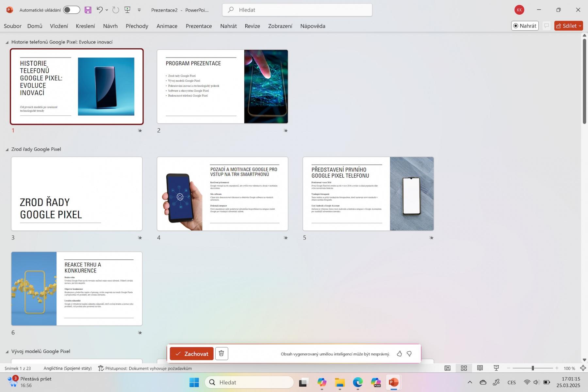Viewport: 588px width, 392px height.
Task: Zoom in with the plus button
Action: click(557, 368)
